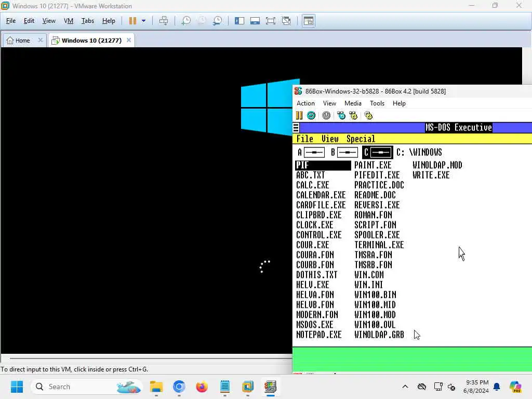
Task: Open notifications bell in system tray
Action: pos(497,387)
